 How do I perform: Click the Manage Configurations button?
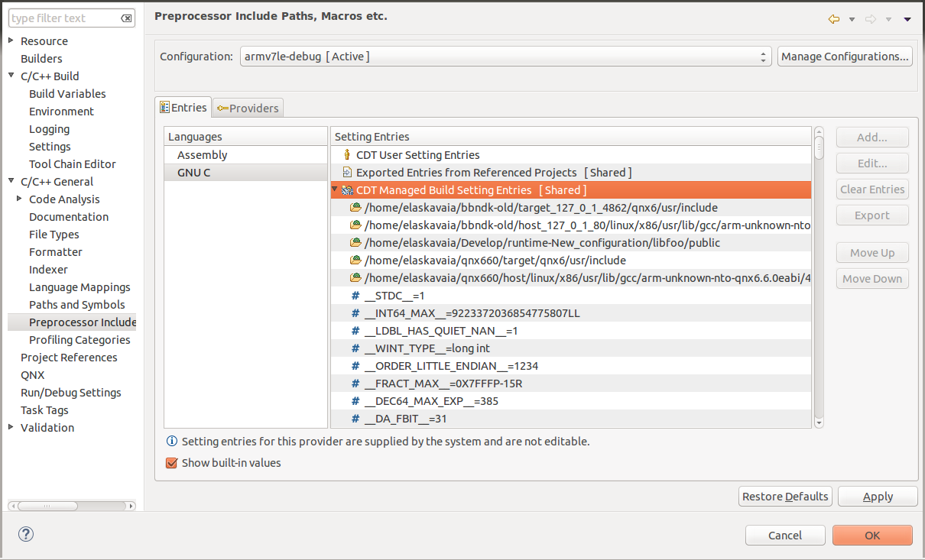click(x=845, y=57)
